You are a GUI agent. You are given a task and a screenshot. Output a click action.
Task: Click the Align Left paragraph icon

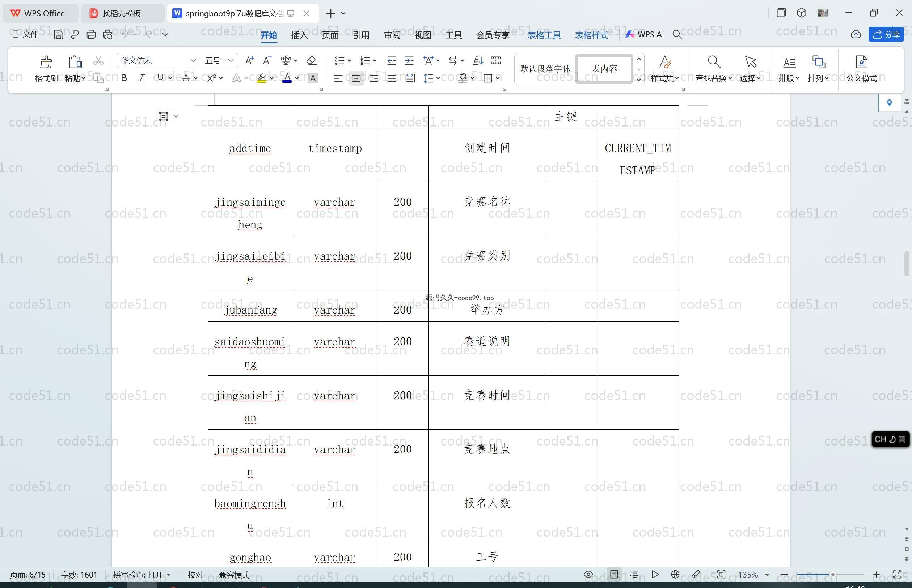tap(338, 78)
